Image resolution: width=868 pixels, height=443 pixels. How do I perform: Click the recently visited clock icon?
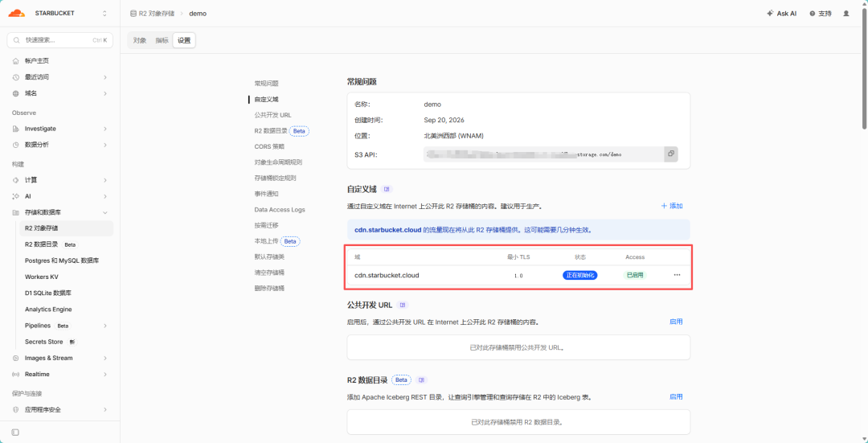click(15, 77)
